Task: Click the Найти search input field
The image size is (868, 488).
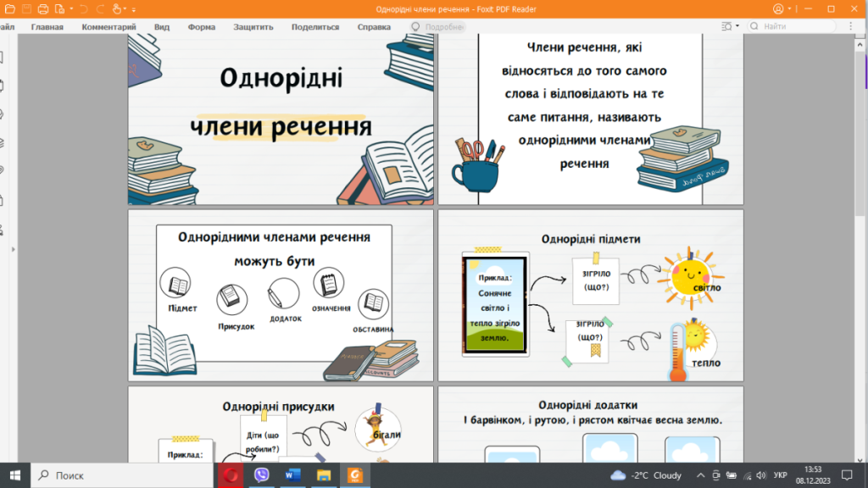Action: click(x=793, y=26)
